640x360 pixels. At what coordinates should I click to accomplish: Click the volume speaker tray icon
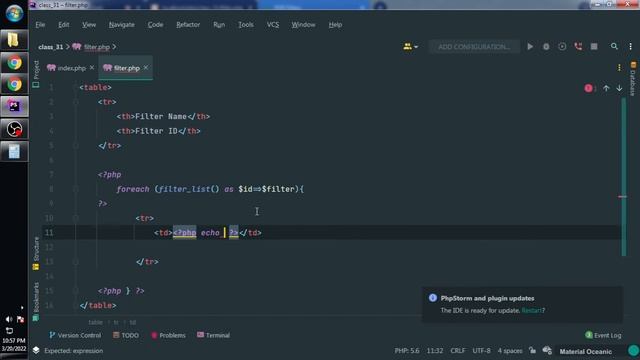(9, 319)
